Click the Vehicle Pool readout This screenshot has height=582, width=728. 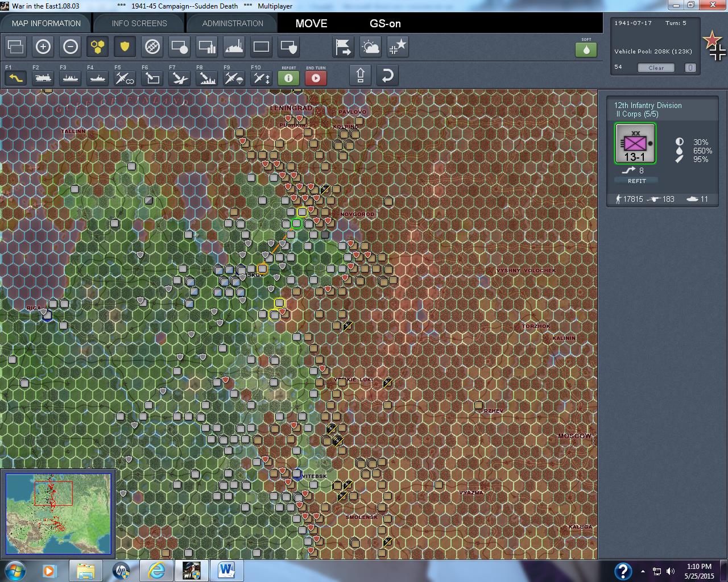tap(653, 51)
